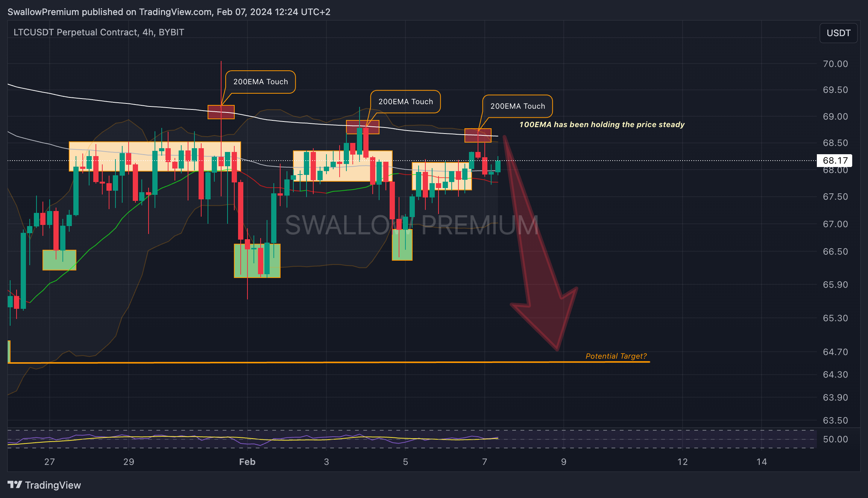Click the 67.00 price axis label
This screenshot has width=868, height=498.
click(x=835, y=224)
